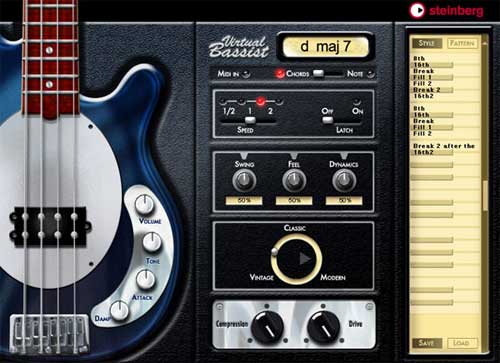Select '8th' in the upper list group
Viewport: 500px width, 363px height.
[419, 58]
